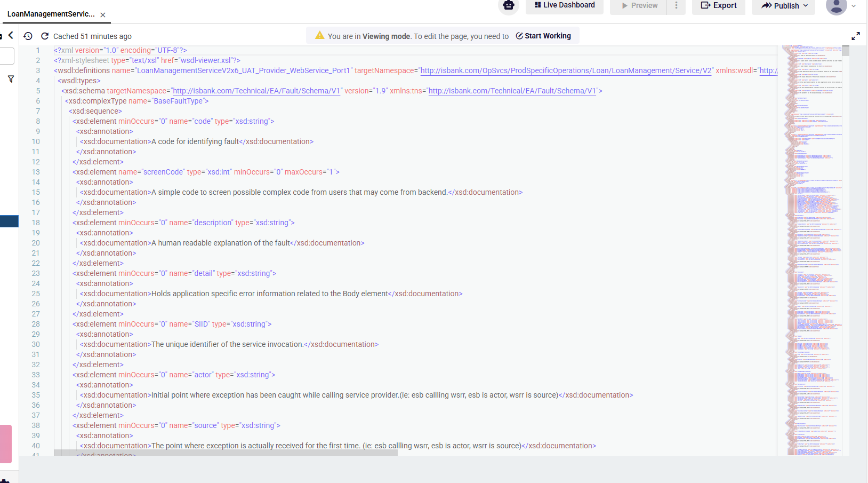Expand the account menu chevron
Viewport: 868px width, 483px height.
pos(854,6)
